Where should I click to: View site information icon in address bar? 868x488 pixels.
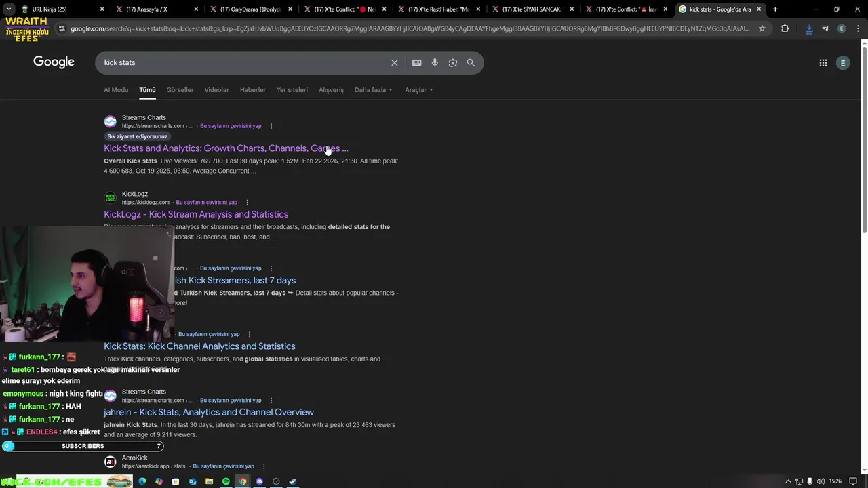[62, 28]
